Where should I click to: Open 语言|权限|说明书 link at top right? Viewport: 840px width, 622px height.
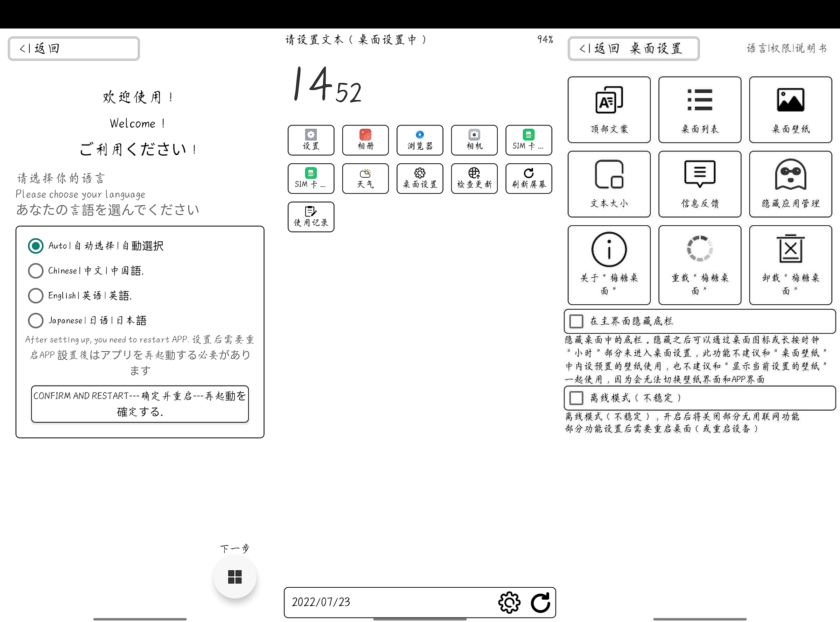click(x=786, y=48)
